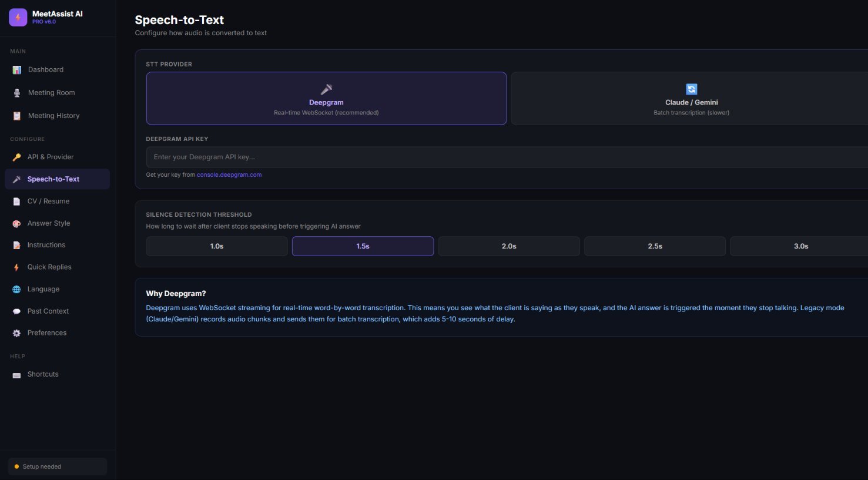The height and width of the screenshot is (480, 868).
Task: Open Language settings
Action: (x=58, y=289)
